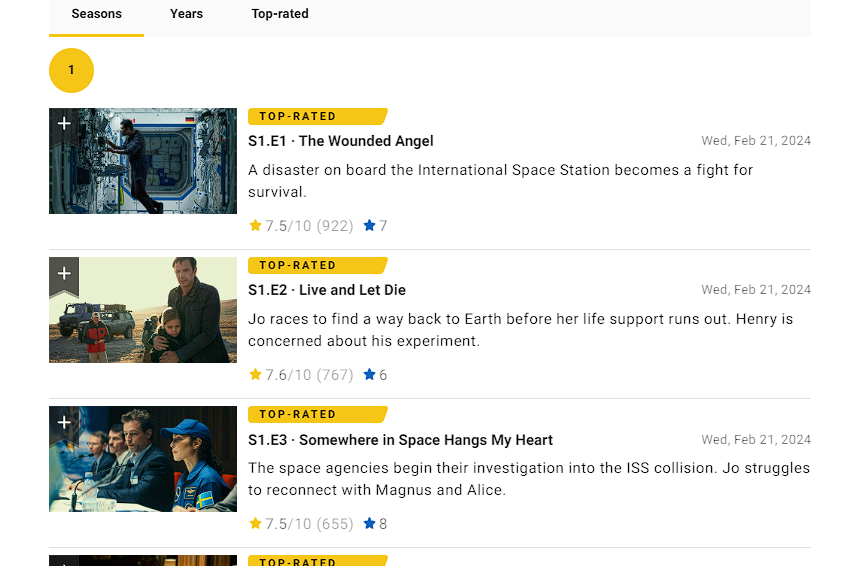Click the Top-Rated badge on episode 2
Image resolution: width=866 pixels, height=566 pixels.
(x=316, y=266)
